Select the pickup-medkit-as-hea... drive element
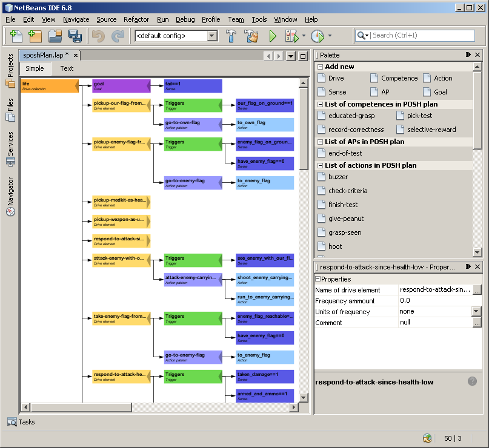The height and width of the screenshot is (448, 489). [121, 202]
